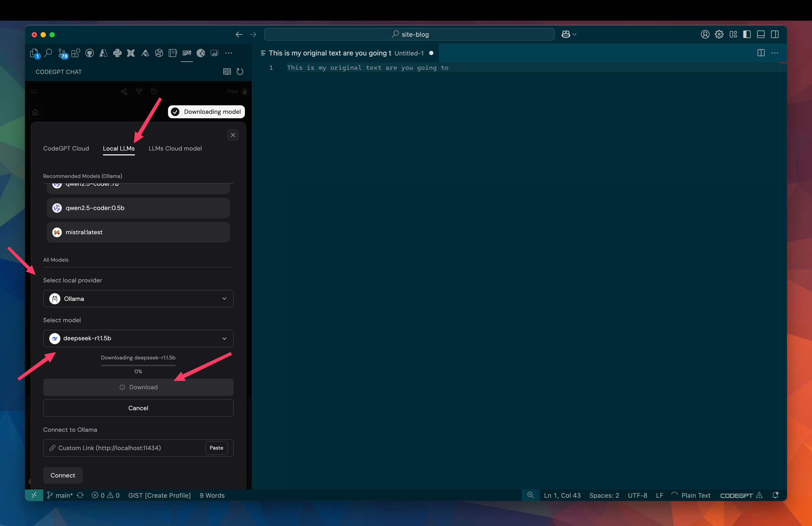Screen dimensions: 812x526
Task: Open the Extensions view icon
Action: point(76,53)
